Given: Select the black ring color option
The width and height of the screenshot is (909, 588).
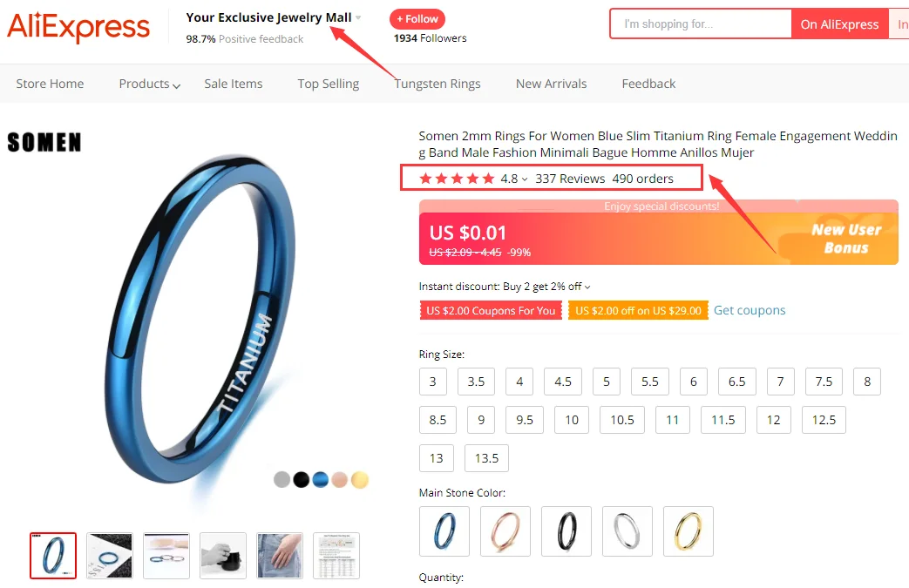Looking at the screenshot, I should click(566, 531).
